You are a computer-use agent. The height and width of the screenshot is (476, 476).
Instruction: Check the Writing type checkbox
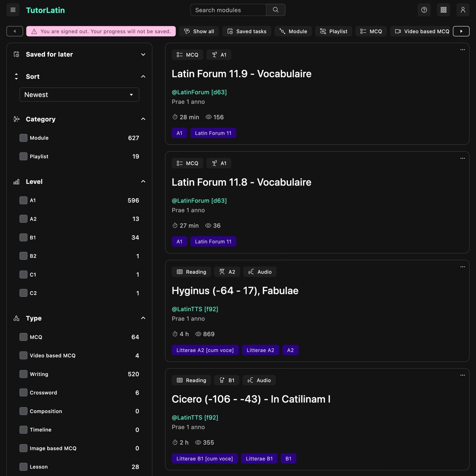point(23,374)
